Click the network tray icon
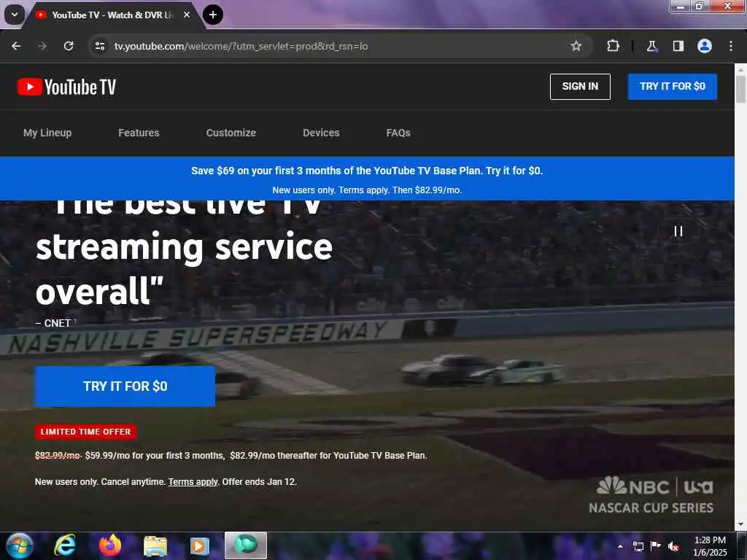The width and height of the screenshot is (747, 560). [x=638, y=546]
